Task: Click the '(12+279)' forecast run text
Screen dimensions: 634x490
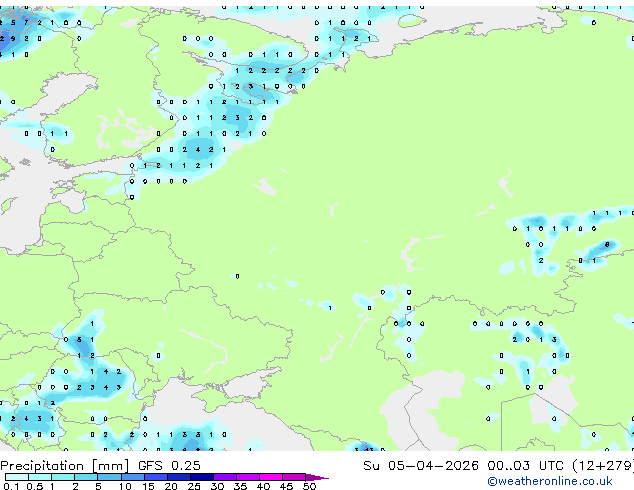Action: pyautogui.click(x=603, y=466)
